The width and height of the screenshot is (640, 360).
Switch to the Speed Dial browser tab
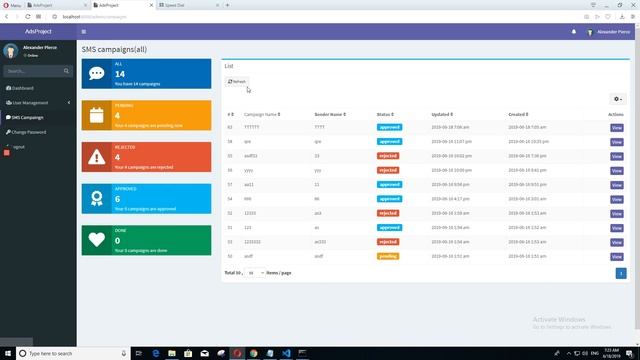(x=189, y=5)
